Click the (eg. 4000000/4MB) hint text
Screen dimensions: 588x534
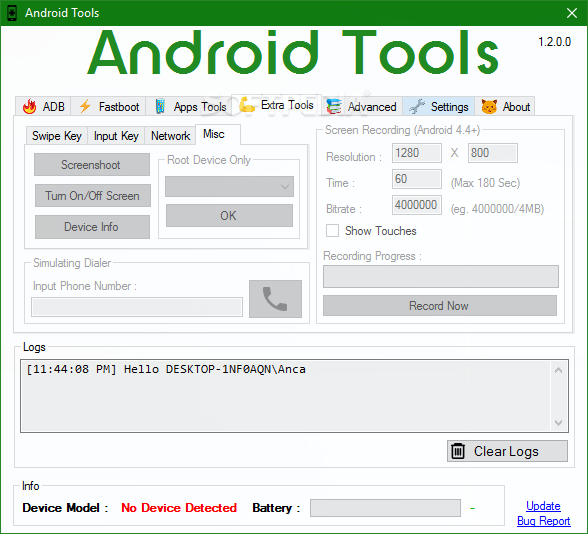[497, 209]
